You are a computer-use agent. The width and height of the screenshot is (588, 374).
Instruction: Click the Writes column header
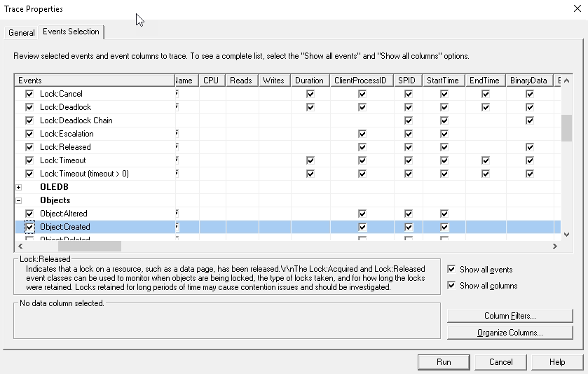coord(275,81)
